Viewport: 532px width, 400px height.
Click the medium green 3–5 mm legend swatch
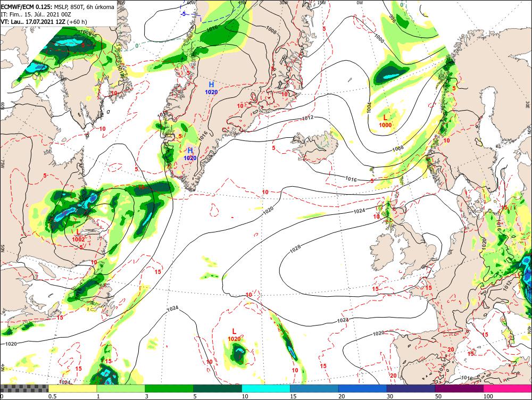(169, 388)
